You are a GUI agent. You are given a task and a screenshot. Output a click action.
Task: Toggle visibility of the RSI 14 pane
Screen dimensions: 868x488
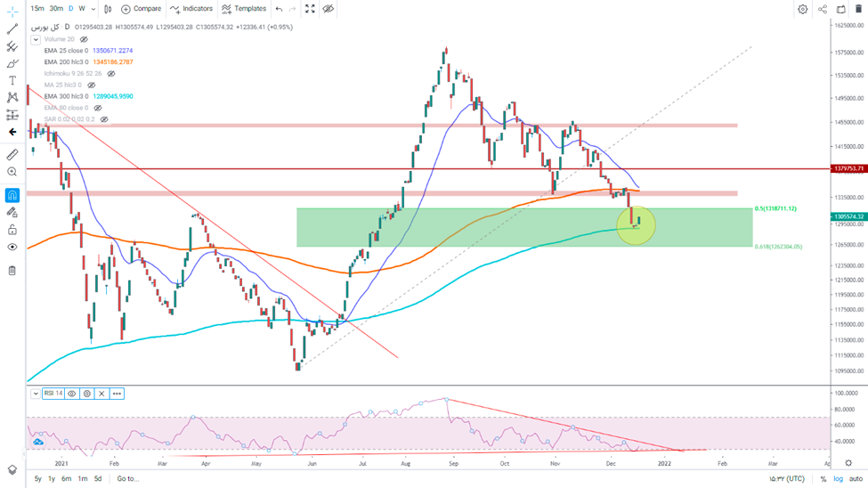(72, 394)
